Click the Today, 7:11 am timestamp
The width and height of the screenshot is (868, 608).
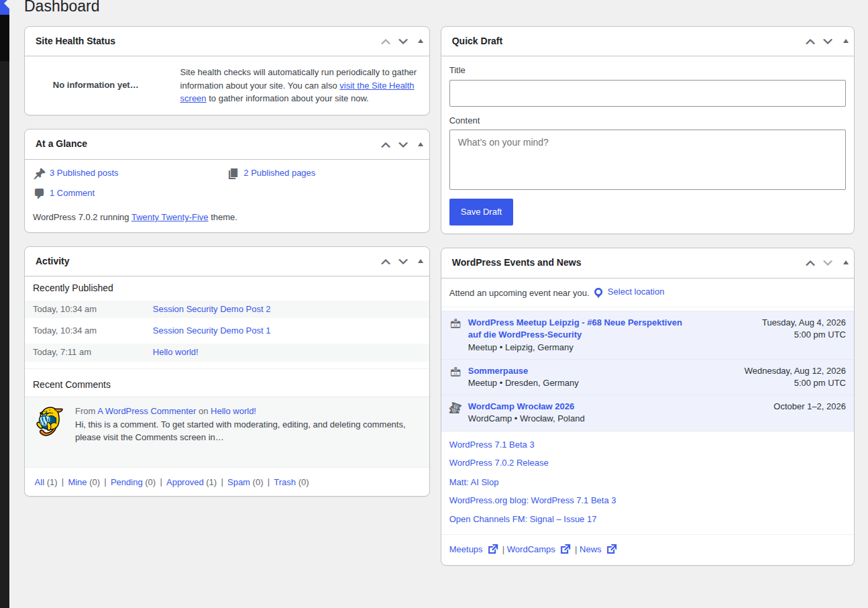(62, 352)
